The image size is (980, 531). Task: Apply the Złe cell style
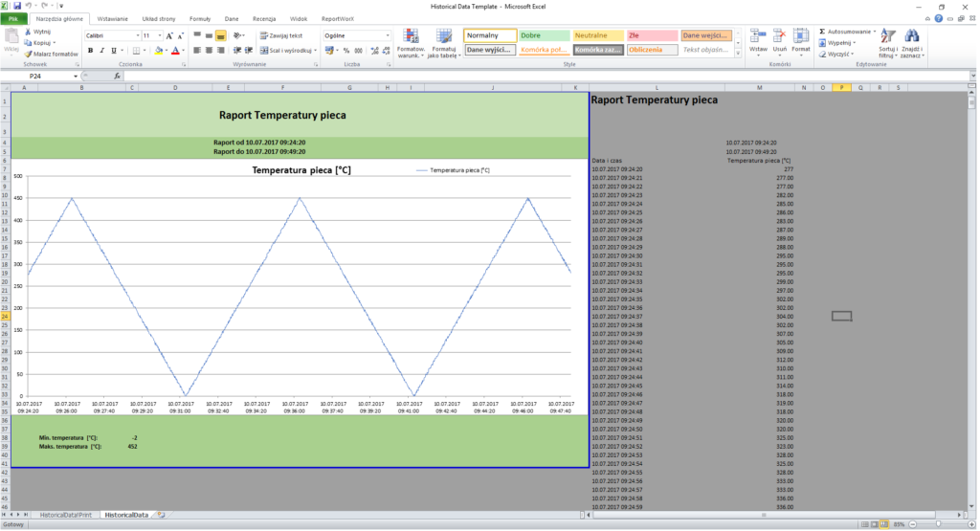click(x=653, y=35)
